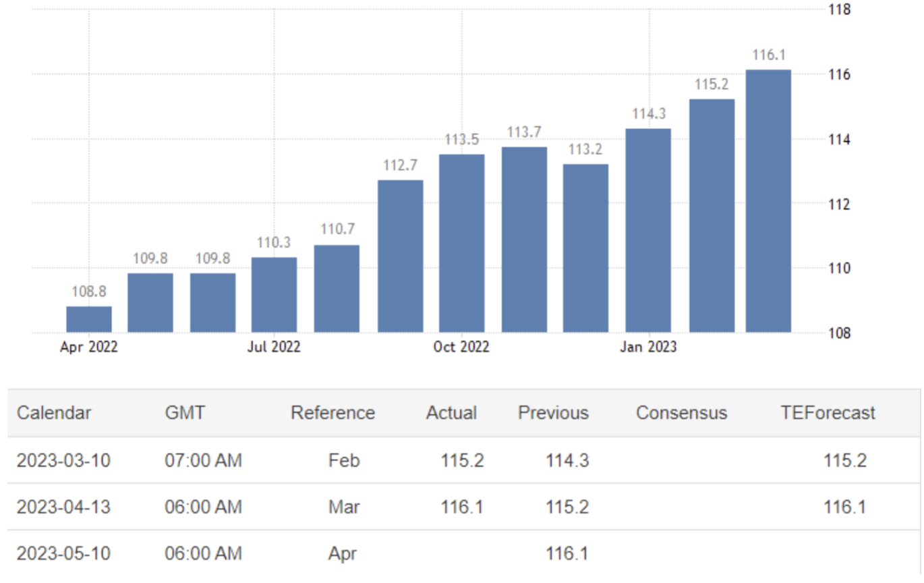924x583 pixels.
Task: Select the Reference column header
Action: 333,413
